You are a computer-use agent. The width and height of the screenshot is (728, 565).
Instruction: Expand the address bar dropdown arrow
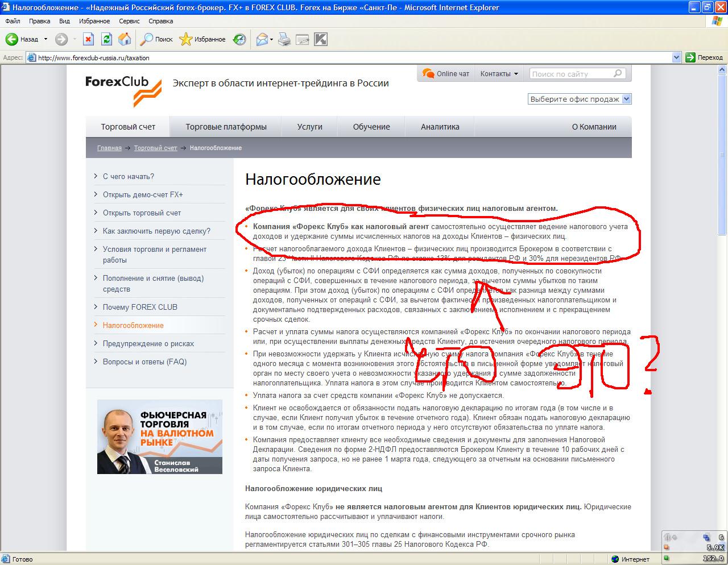[x=676, y=57]
